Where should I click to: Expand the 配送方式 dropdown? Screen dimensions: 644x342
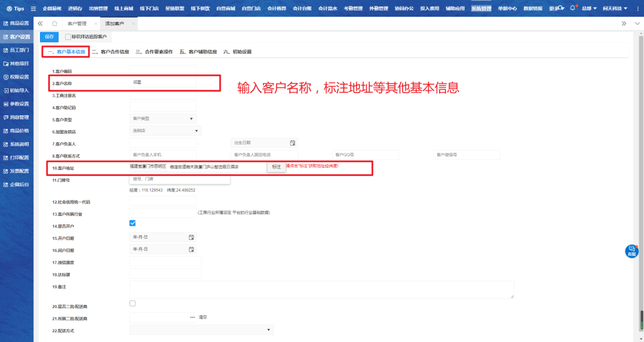[x=201, y=329]
